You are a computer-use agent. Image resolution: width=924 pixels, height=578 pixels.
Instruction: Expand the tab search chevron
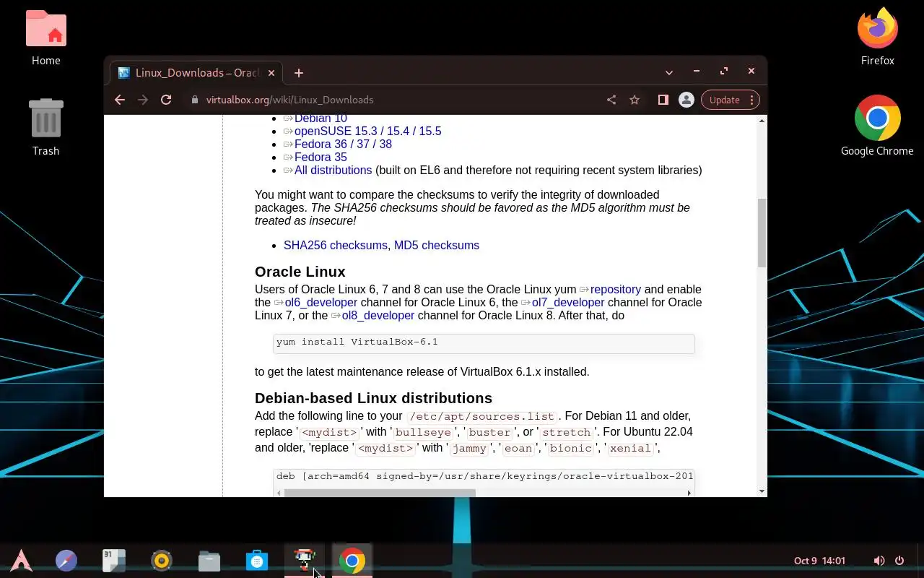tap(669, 72)
